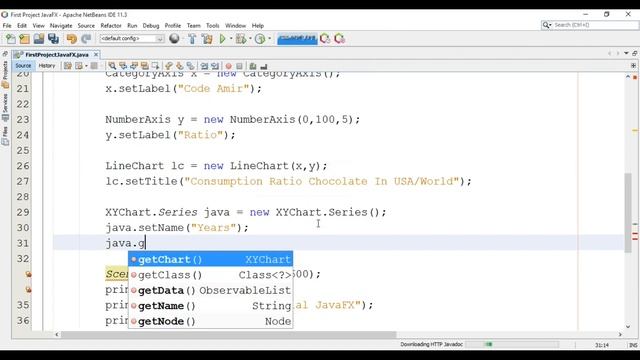Expand the Profile Project dropdown arrow
Screen dimensions: 640x360
(x=269, y=39)
